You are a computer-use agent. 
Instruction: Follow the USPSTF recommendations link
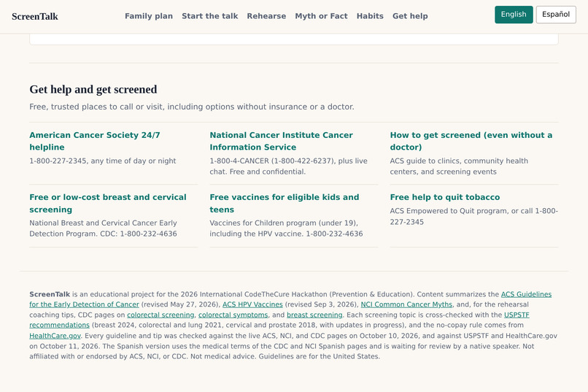[517, 315]
